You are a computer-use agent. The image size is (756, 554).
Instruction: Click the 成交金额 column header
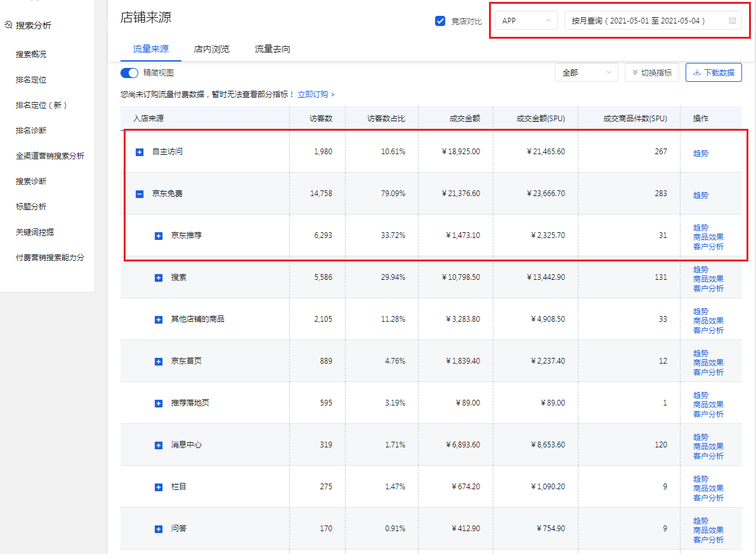465,118
